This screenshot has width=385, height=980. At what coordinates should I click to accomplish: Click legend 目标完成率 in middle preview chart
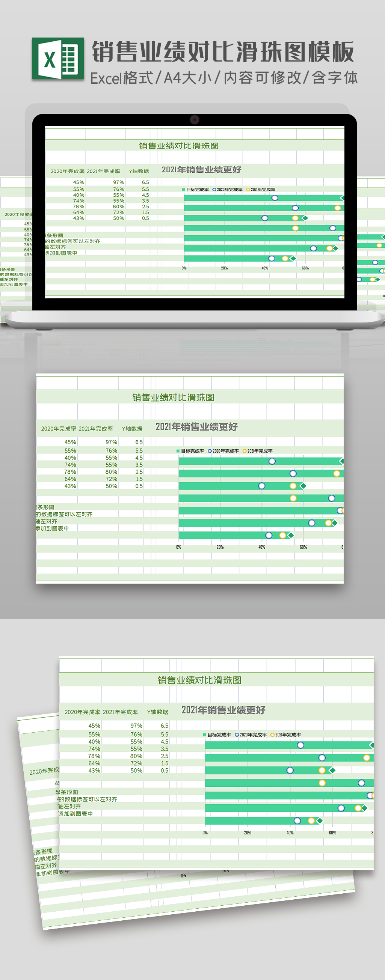click(190, 451)
